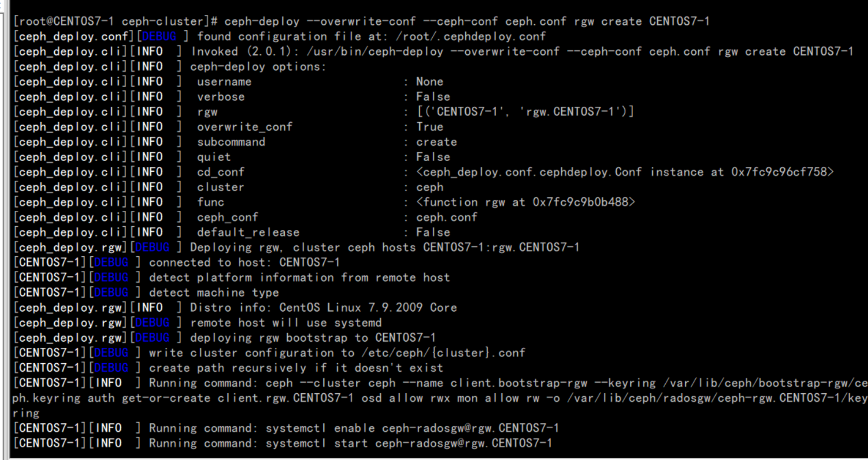Screen dimensions: 868x460
Task: Click the blue DEBUG tag on ceph_deploy.conf line
Action: (159, 36)
